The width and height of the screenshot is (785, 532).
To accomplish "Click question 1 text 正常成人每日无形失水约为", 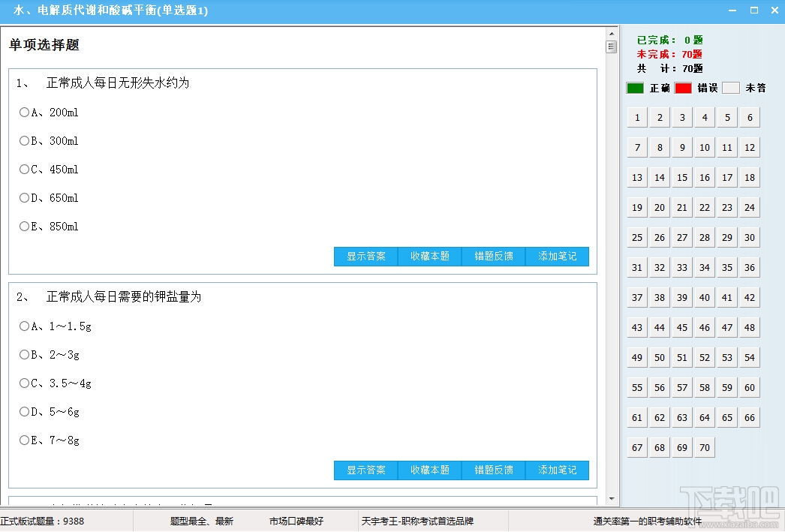I will (118, 83).
